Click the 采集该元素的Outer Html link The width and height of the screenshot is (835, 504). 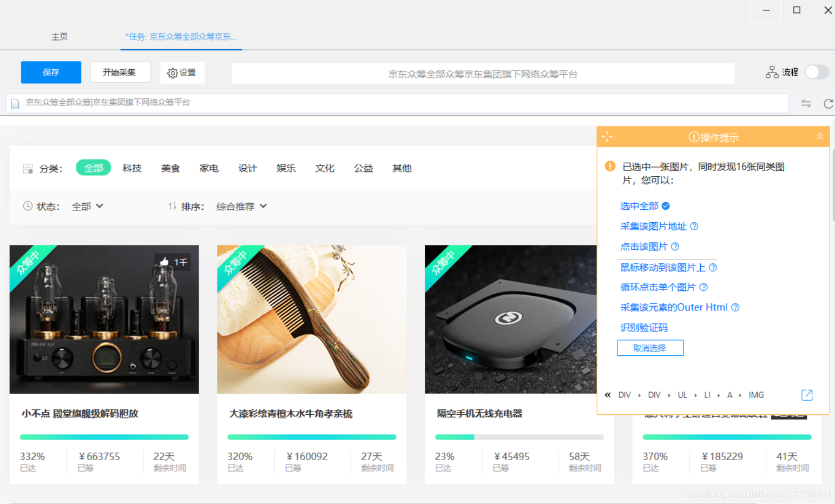coord(674,307)
